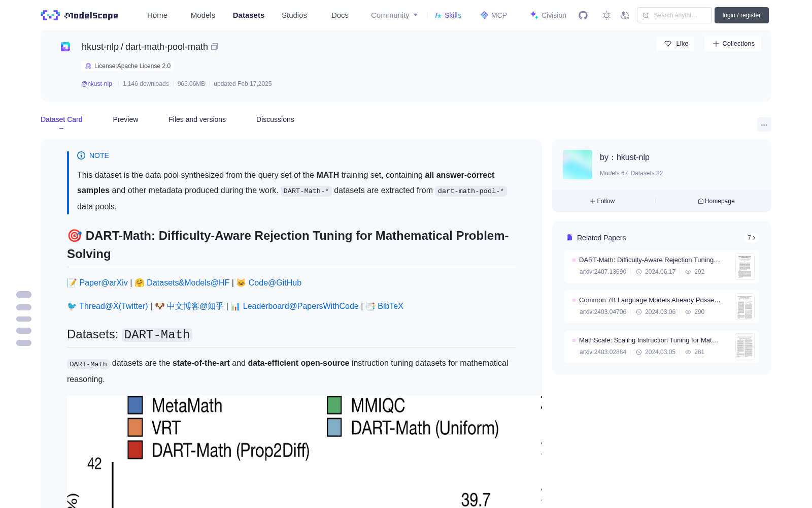812x508 pixels.
Task: Open the Datasets menu item
Action: point(249,15)
